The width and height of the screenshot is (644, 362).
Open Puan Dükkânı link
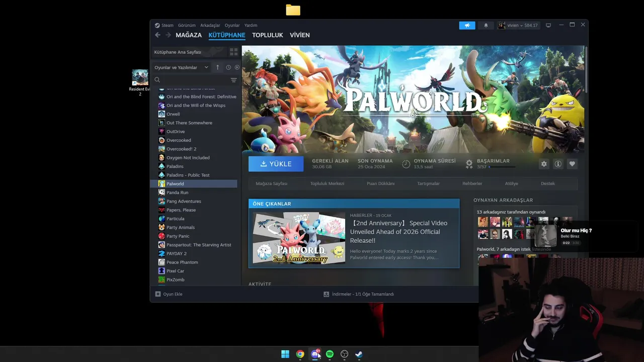coord(381,184)
